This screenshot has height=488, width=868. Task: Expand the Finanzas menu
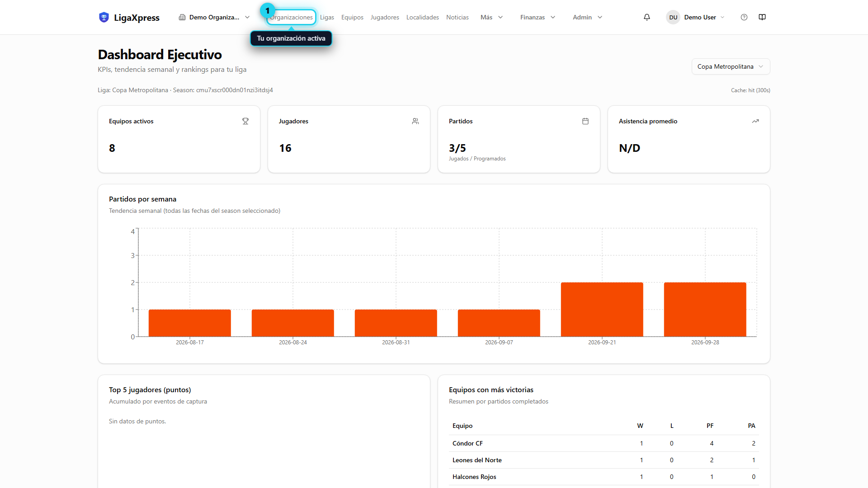(x=538, y=17)
